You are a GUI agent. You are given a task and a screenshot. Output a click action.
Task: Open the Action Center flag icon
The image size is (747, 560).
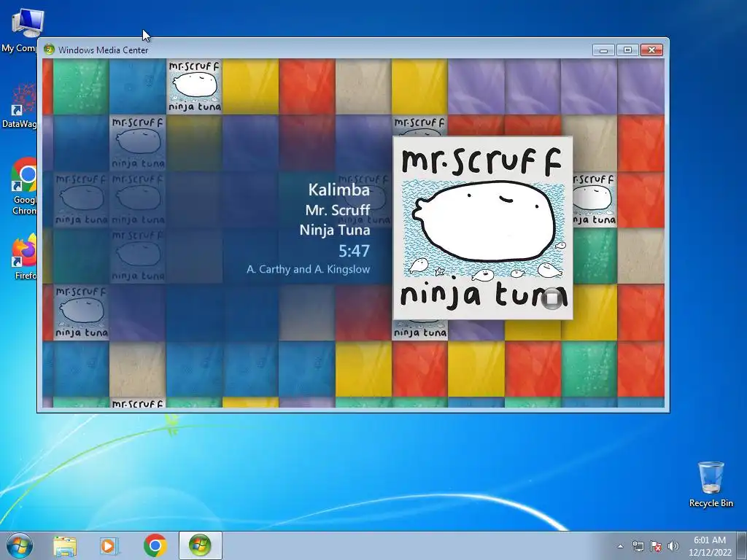pyautogui.click(x=656, y=546)
